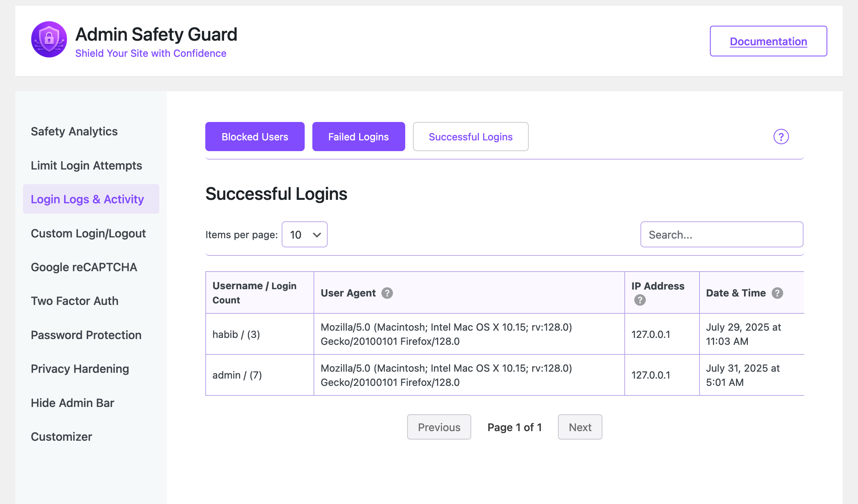858x504 pixels.
Task: Go to Limit Login Attempts section
Action: (86, 165)
